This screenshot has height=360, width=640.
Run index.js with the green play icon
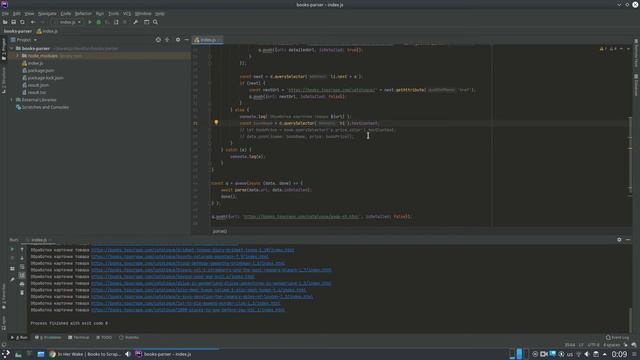point(90,22)
